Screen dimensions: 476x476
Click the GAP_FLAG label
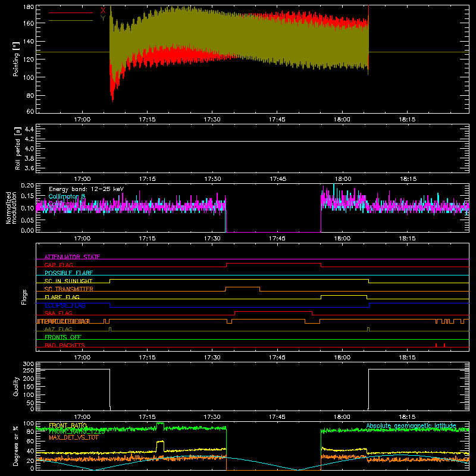click(x=58, y=265)
